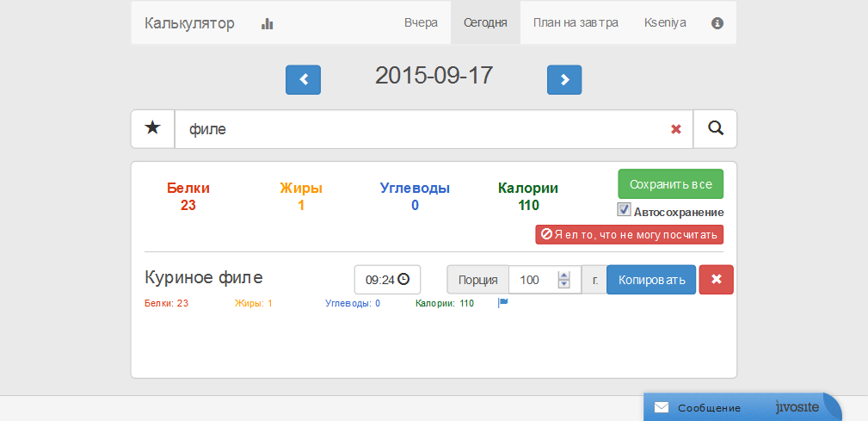Open favorites with the star icon
868x421 pixels.
click(153, 129)
